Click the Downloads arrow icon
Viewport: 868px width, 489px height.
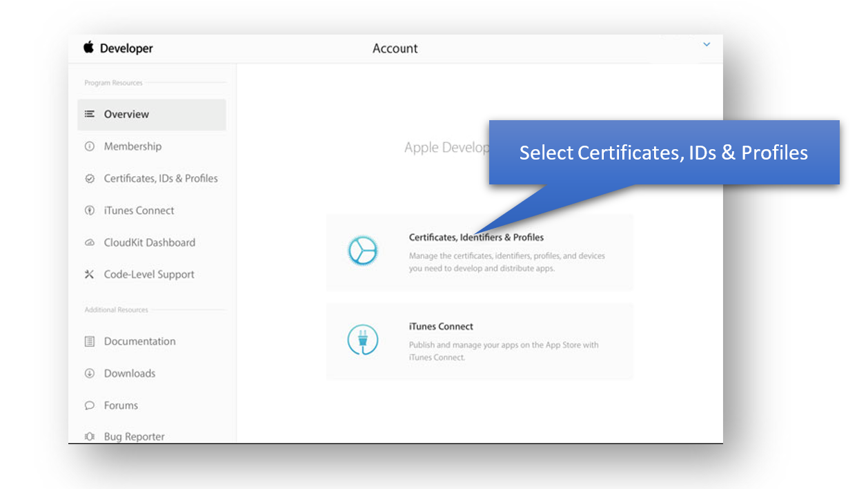click(x=90, y=373)
